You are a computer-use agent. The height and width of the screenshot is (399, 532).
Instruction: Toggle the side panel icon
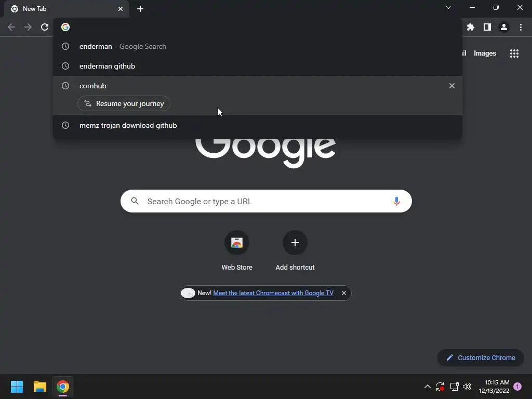coord(487,27)
